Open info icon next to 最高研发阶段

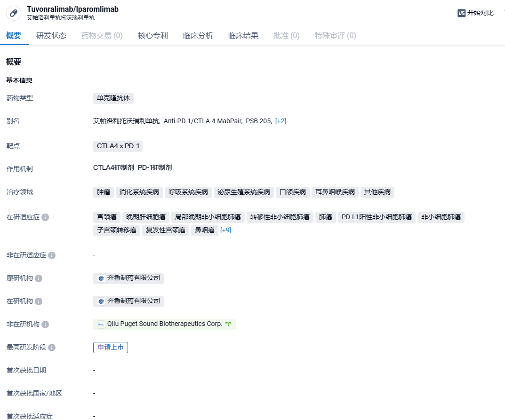52,348
